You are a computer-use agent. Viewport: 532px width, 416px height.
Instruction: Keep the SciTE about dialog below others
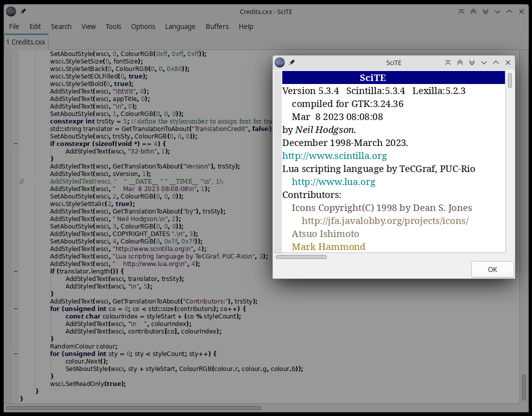[472, 62]
